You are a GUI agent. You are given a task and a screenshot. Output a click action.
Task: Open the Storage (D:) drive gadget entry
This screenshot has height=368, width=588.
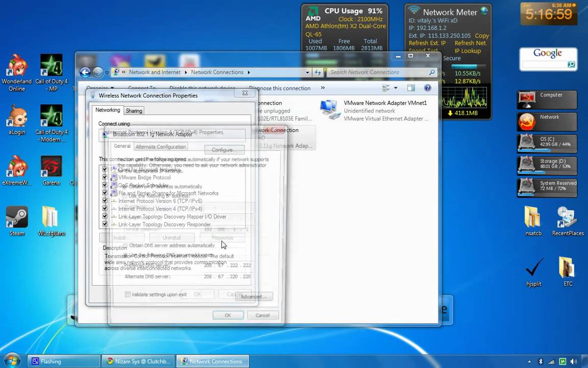point(547,166)
